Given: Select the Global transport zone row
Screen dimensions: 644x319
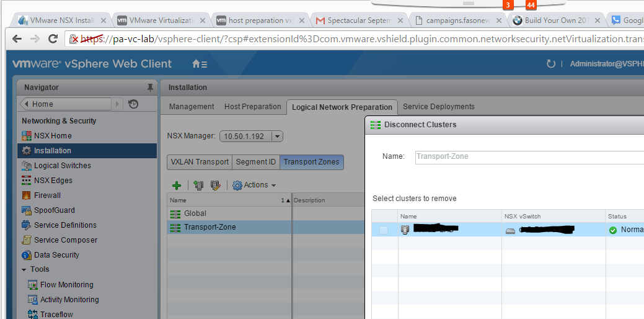Looking at the screenshot, I should point(266,213).
